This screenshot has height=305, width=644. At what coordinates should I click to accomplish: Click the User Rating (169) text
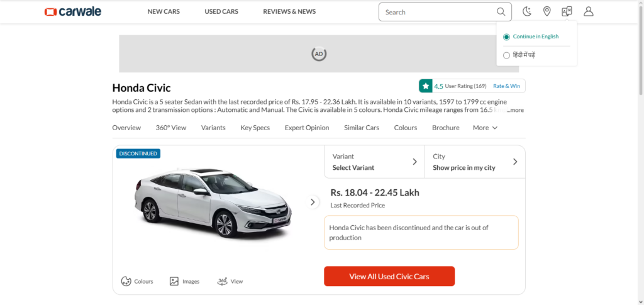[x=466, y=86]
